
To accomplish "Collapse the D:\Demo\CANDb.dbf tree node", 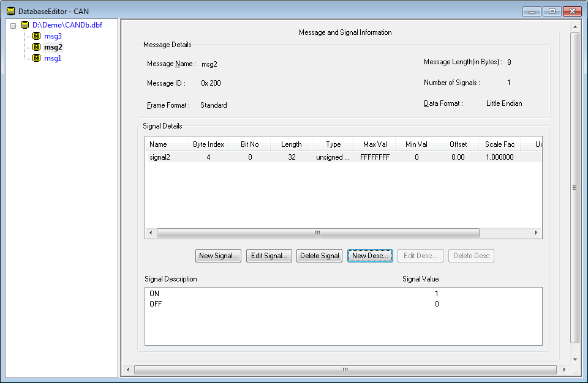I will pyautogui.click(x=13, y=26).
